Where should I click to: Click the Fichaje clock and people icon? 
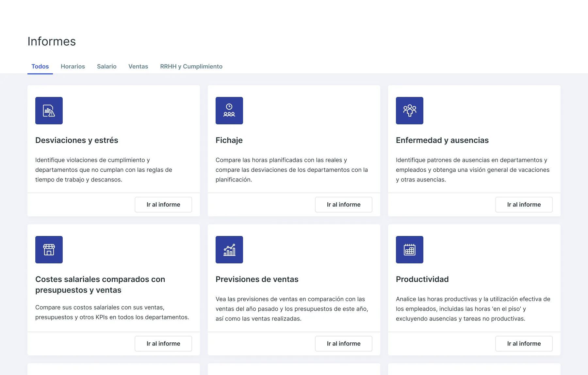pyautogui.click(x=229, y=111)
